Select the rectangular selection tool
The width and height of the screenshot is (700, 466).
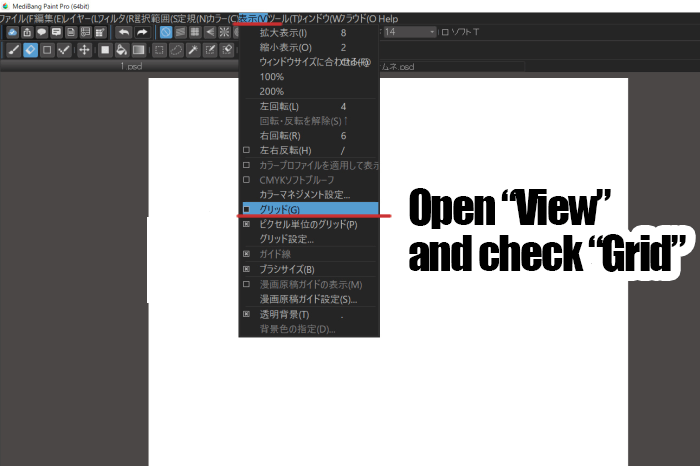pyautogui.click(x=159, y=50)
